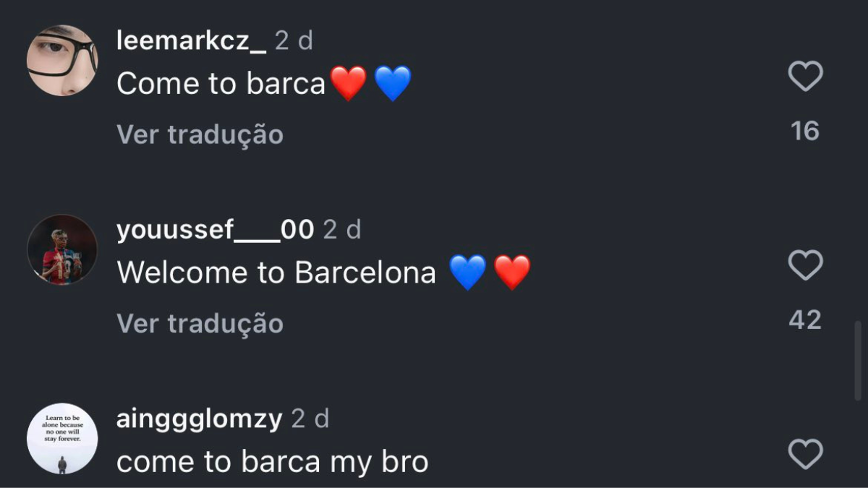This screenshot has height=488, width=868.
Task: Select the "come to barca my bro" comment
Action: [272, 462]
